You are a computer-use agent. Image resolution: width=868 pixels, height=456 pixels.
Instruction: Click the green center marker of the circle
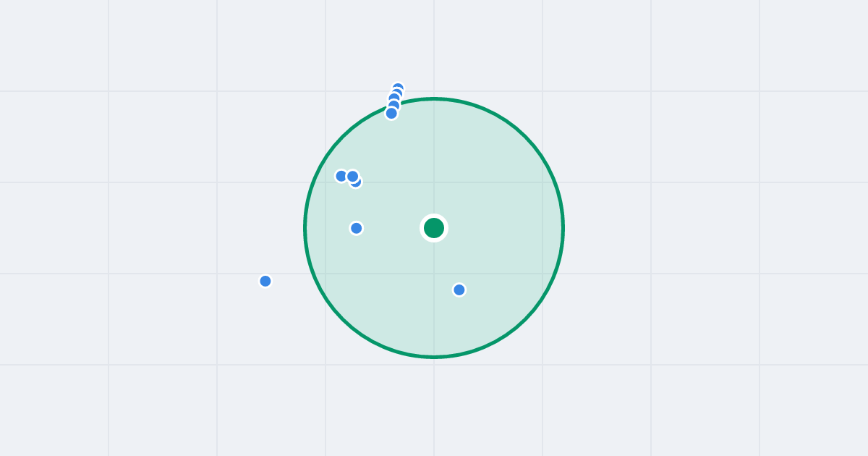434,228
